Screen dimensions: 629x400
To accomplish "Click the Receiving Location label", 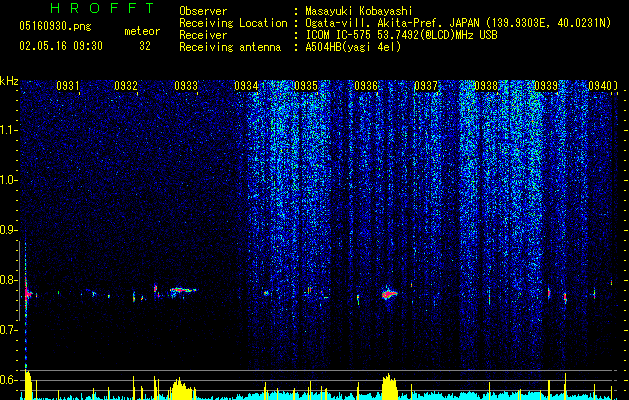I will point(233,23).
